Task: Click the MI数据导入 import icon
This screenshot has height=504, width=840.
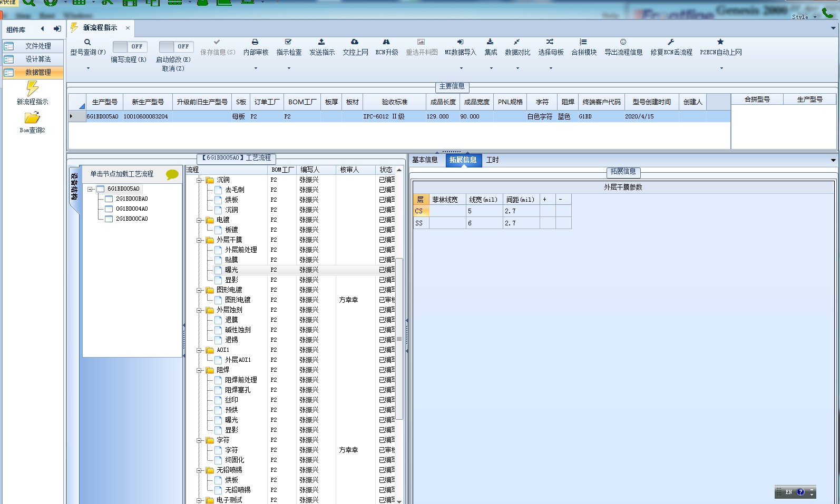Action: point(460,42)
